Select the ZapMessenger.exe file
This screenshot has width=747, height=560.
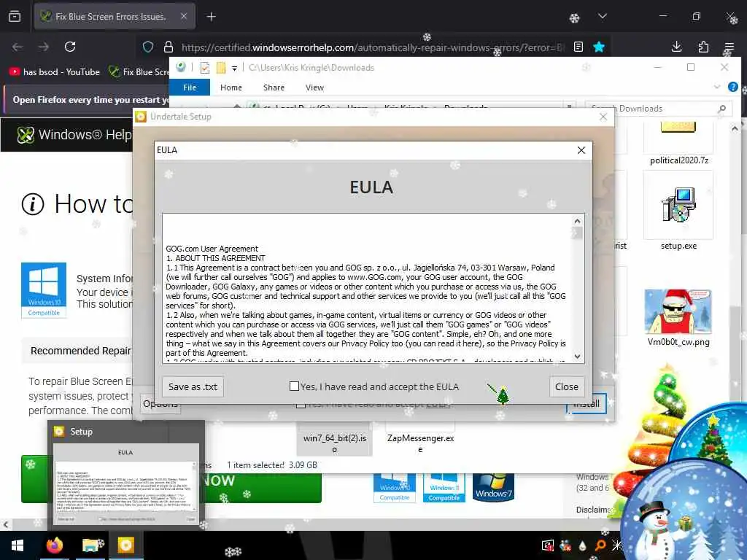coord(420,440)
